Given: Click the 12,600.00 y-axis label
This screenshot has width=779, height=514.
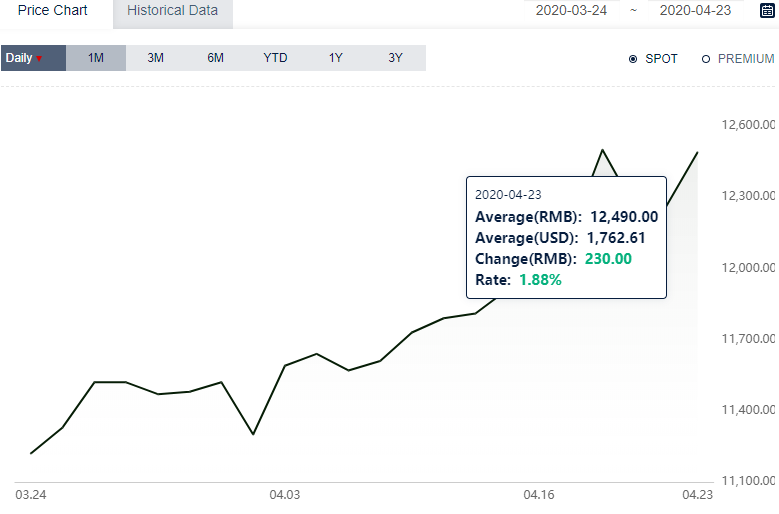Looking at the screenshot, I should (x=748, y=125).
